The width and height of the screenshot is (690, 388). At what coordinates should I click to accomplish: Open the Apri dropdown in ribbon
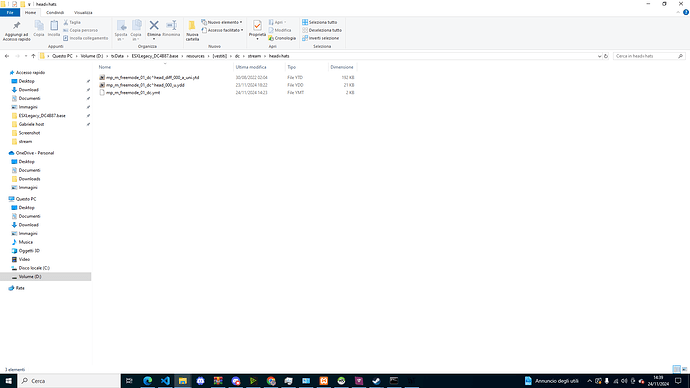pyautogui.click(x=278, y=22)
